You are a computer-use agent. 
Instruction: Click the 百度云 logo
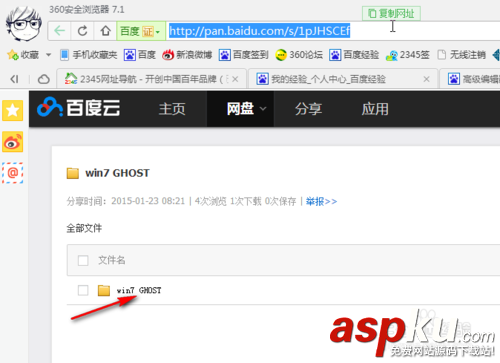tap(79, 108)
